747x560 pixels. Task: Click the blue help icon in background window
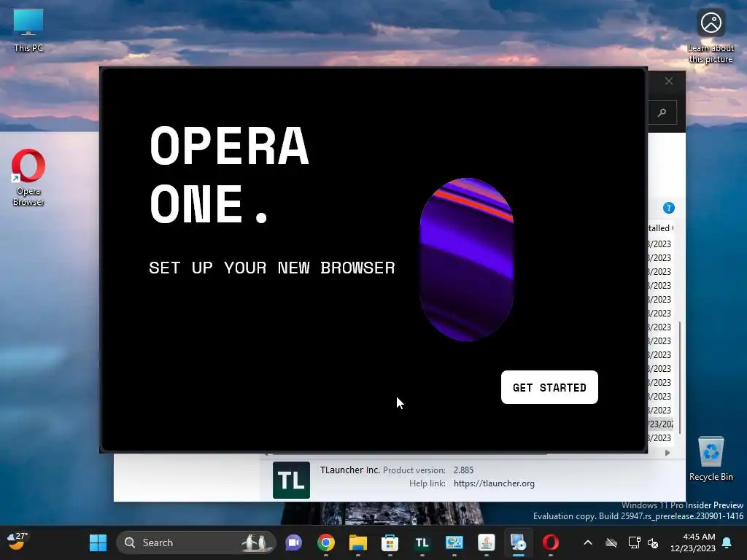click(x=669, y=208)
